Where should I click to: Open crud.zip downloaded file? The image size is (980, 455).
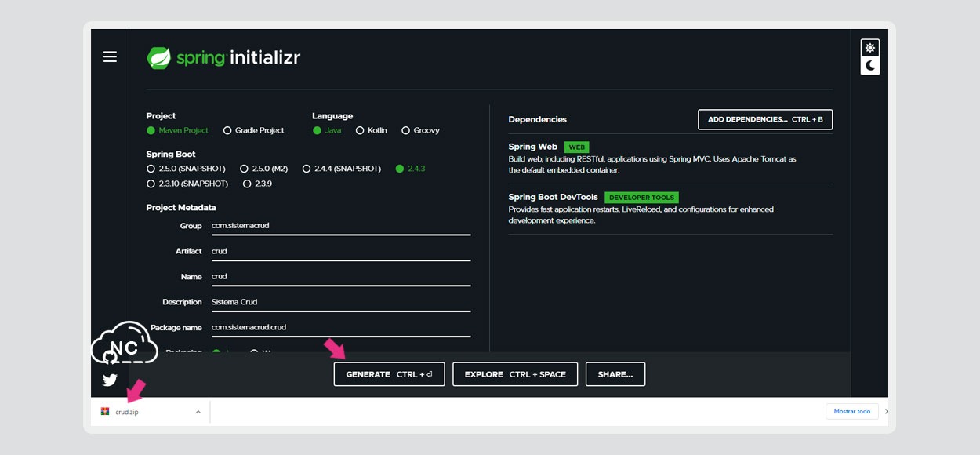pyautogui.click(x=126, y=412)
